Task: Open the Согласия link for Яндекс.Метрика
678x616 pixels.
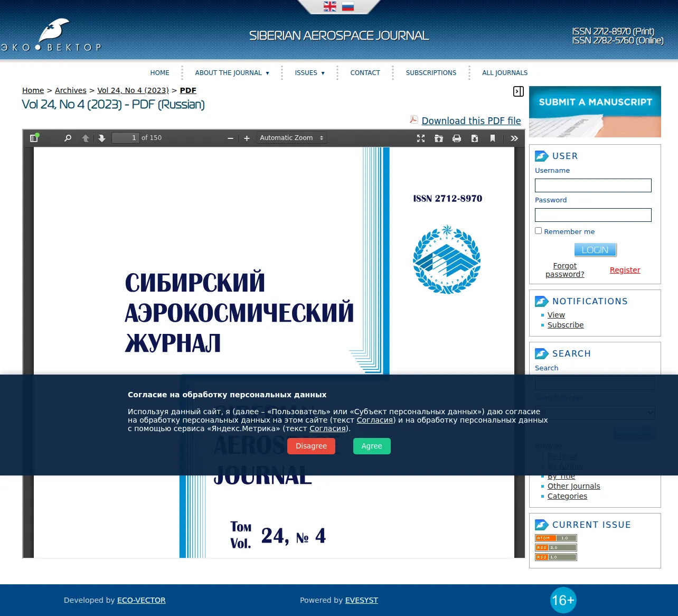Action: (327, 428)
